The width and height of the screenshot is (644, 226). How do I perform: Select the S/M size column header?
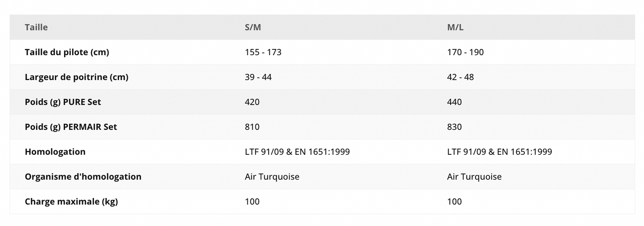click(x=253, y=27)
